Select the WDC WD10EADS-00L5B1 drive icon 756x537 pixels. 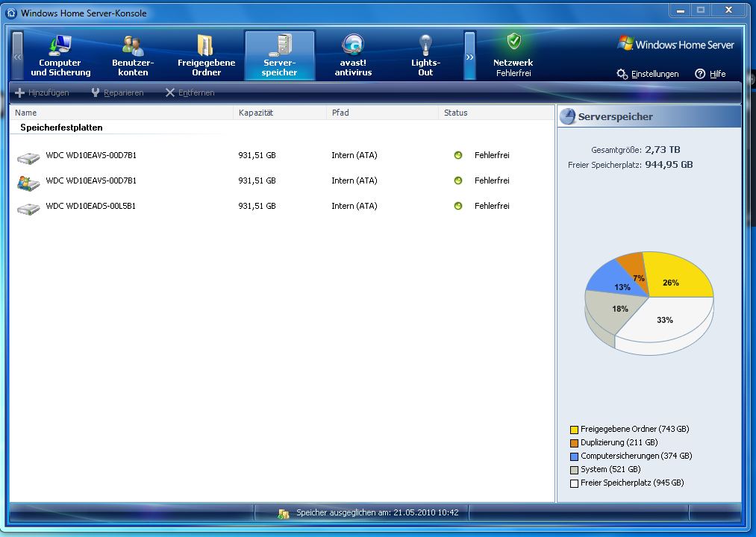pyautogui.click(x=28, y=209)
